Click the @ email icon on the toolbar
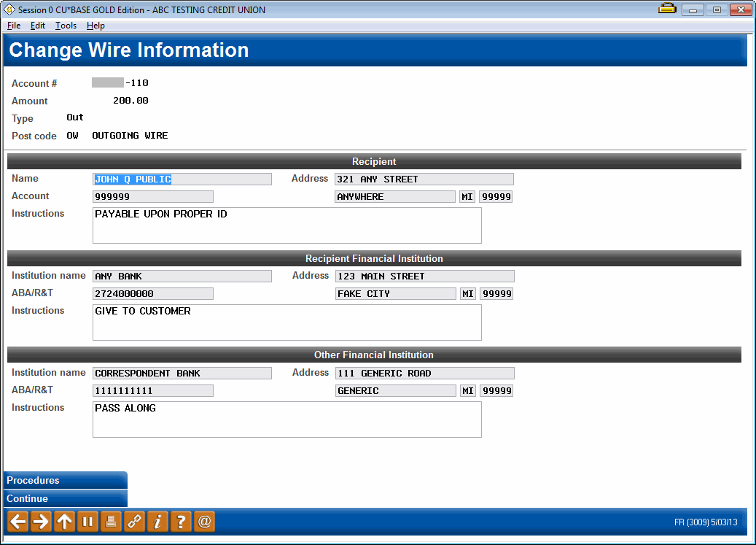This screenshot has width=756, height=545. click(x=203, y=522)
